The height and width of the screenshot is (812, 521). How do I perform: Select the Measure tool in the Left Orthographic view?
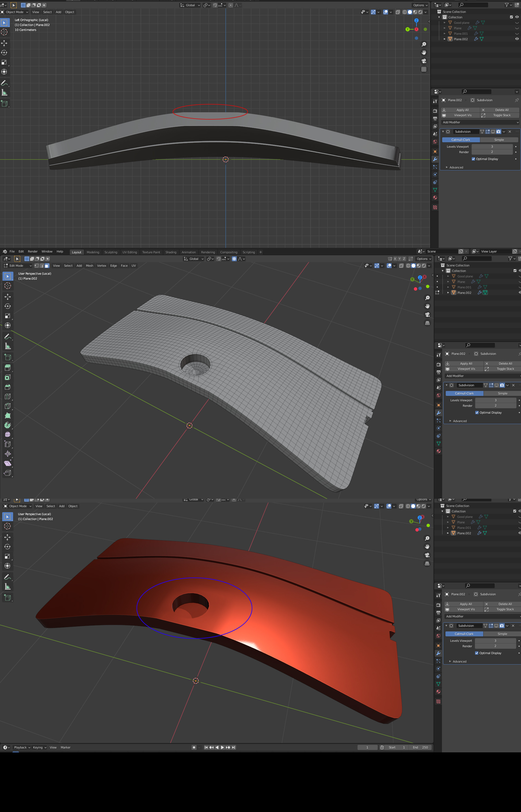(x=4, y=92)
